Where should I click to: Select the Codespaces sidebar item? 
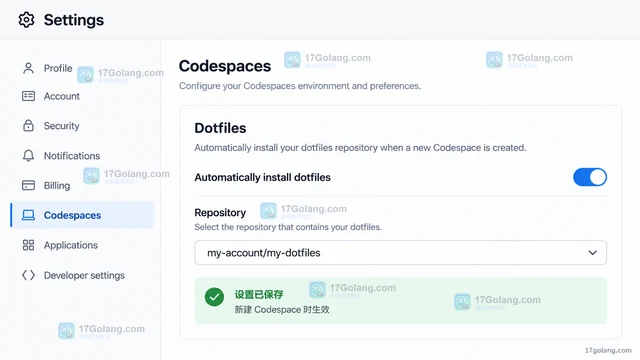pyautogui.click(x=82, y=215)
